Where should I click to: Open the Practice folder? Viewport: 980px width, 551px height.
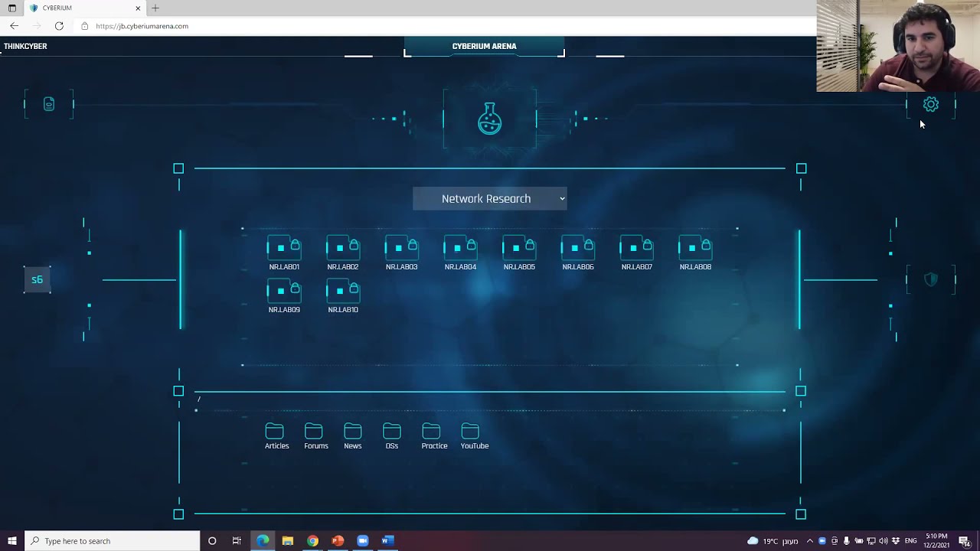tap(434, 436)
